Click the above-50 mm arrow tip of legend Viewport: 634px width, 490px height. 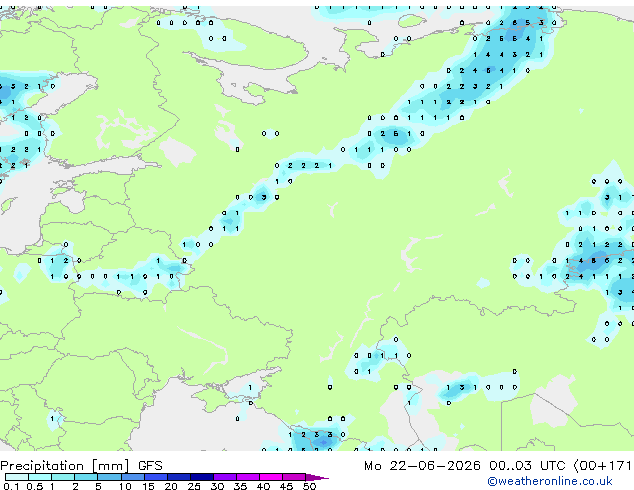317,477
